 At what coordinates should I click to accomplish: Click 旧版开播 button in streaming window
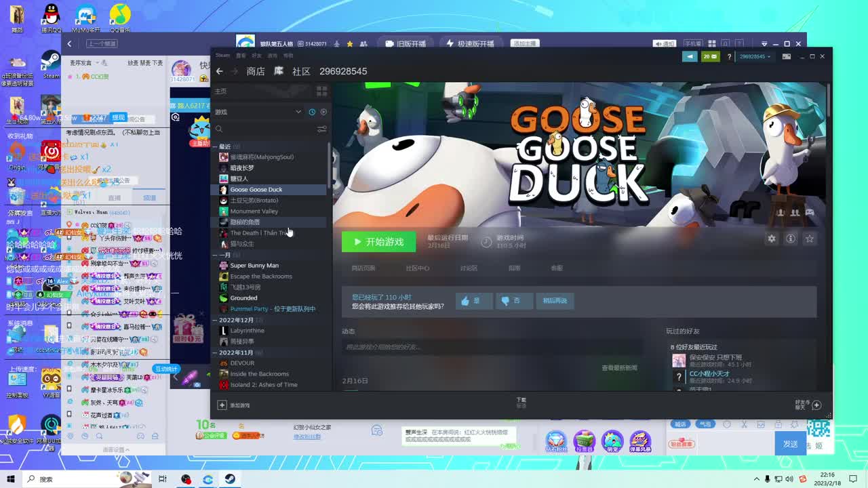click(406, 44)
